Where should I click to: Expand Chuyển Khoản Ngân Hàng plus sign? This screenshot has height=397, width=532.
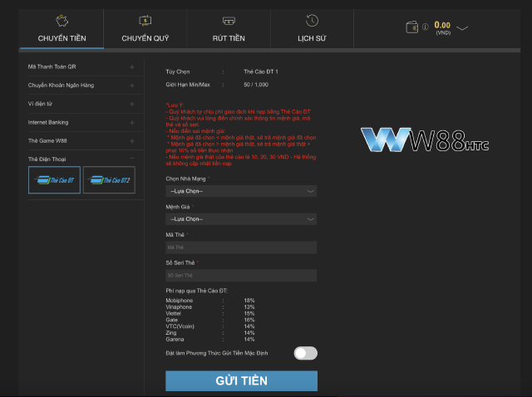tap(132, 86)
